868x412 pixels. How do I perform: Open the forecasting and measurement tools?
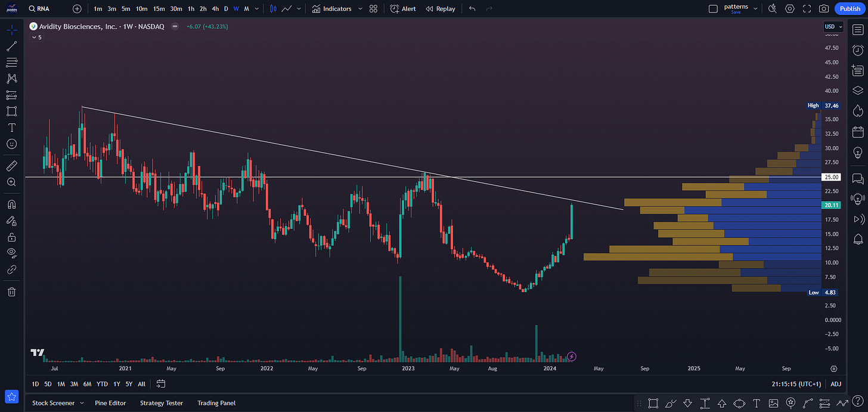pos(12,95)
